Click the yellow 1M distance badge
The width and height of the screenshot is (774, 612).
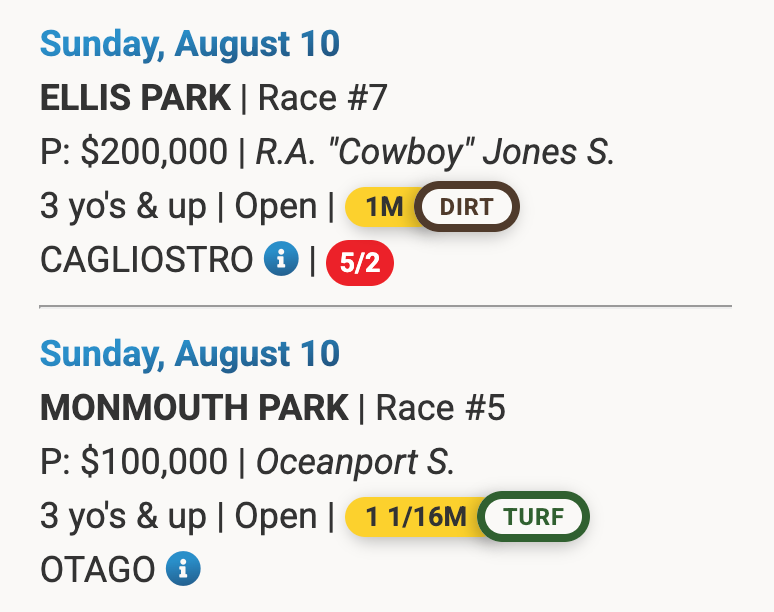(x=382, y=208)
